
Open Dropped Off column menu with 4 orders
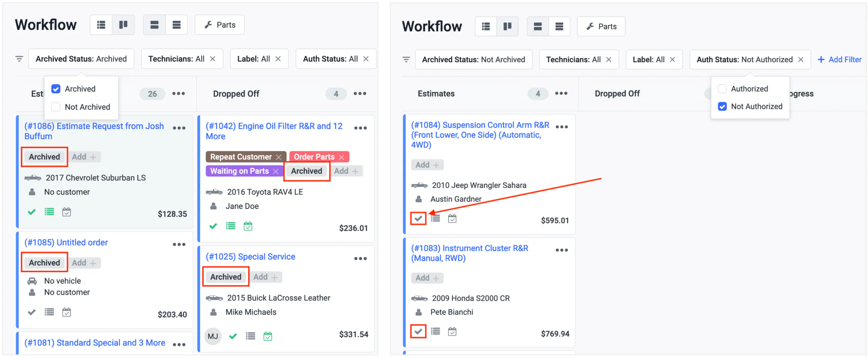[x=360, y=93]
